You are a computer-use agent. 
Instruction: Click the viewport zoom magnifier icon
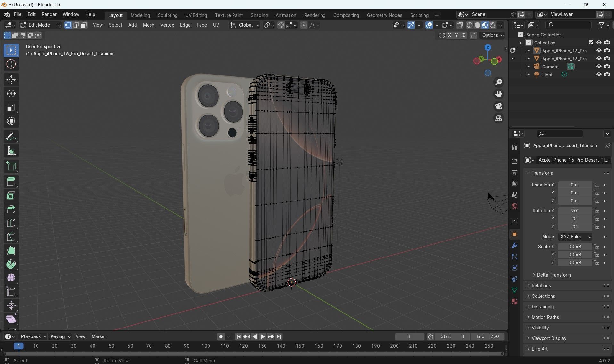(499, 82)
